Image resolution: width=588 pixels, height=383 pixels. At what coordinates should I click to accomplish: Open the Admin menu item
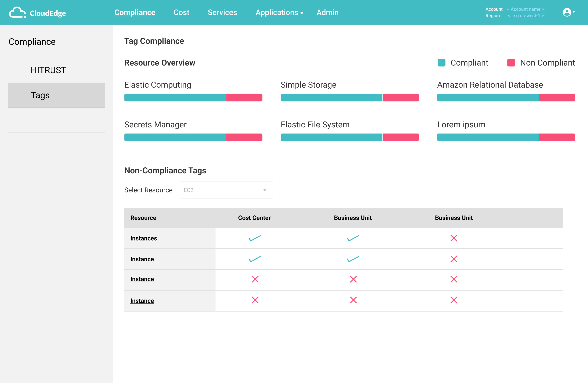click(327, 12)
